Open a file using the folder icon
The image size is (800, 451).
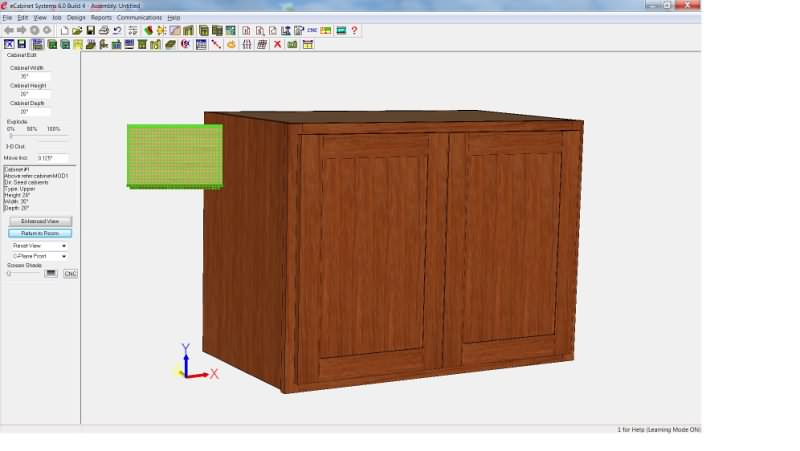click(x=77, y=31)
